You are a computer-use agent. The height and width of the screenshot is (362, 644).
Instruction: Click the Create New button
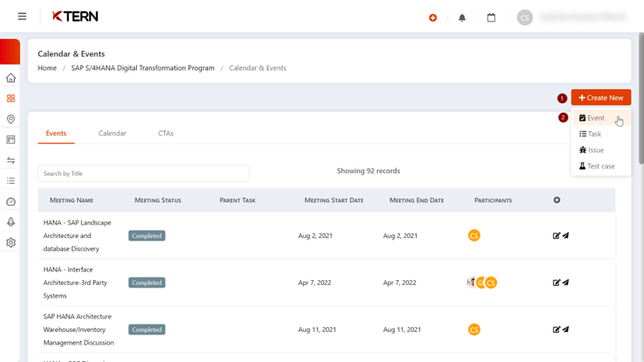(601, 98)
